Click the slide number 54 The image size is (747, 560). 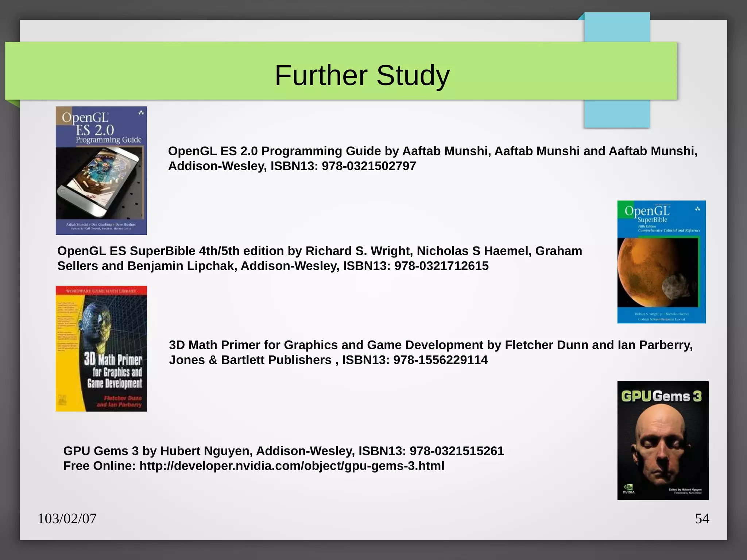702,518
